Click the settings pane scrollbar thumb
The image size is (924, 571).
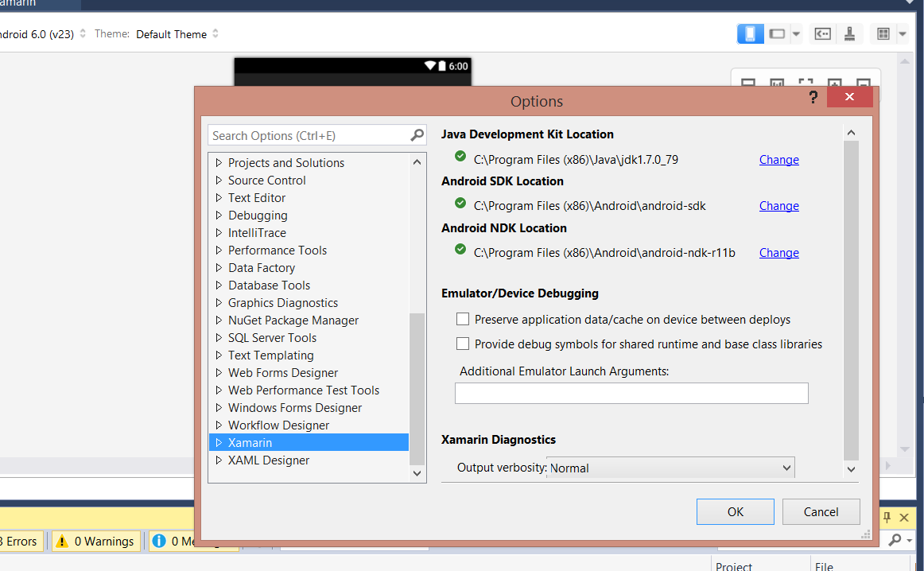[851, 301]
